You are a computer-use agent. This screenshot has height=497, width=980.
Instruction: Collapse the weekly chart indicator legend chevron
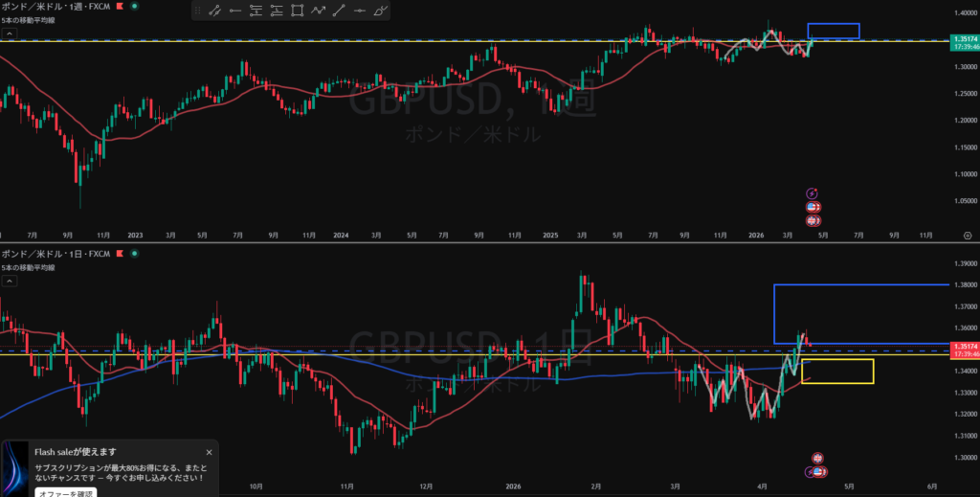click(x=9, y=34)
